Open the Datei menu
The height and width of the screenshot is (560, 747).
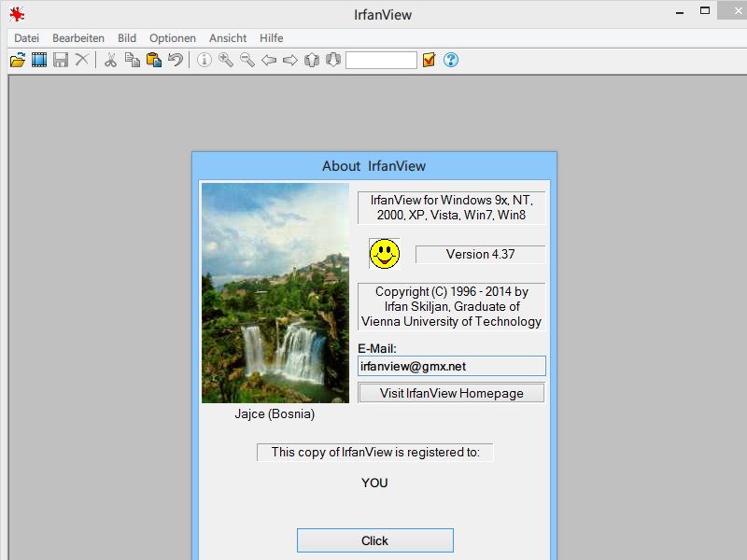(26, 38)
